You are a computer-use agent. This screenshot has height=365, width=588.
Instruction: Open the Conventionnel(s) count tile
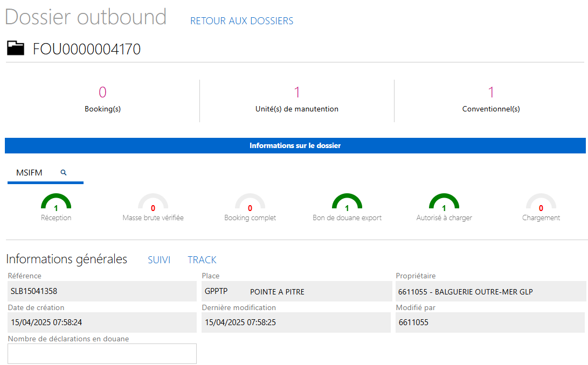(x=491, y=100)
